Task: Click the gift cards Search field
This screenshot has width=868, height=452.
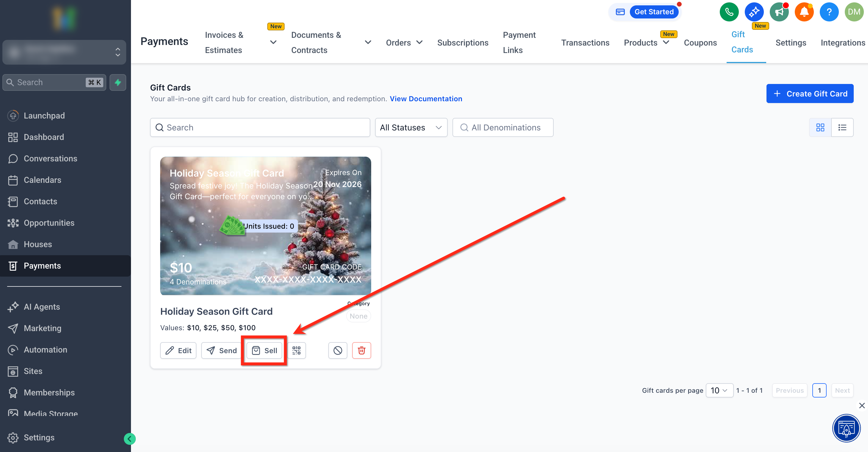Action: (x=260, y=127)
